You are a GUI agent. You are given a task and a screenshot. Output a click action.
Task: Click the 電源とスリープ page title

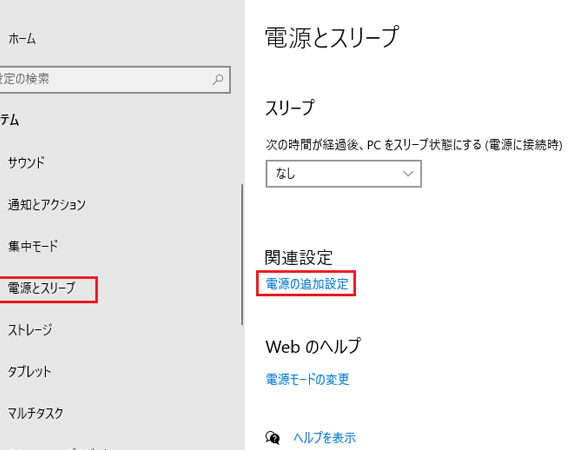click(332, 37)
